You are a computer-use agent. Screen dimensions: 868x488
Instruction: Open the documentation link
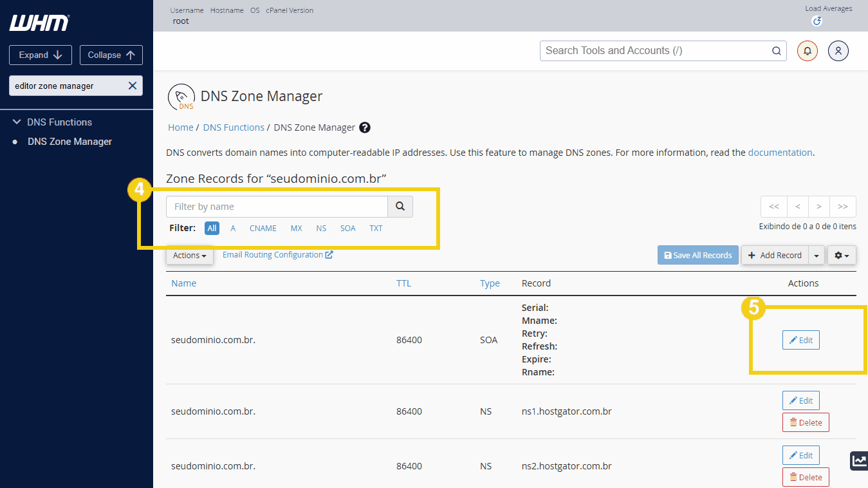(780, 153)
